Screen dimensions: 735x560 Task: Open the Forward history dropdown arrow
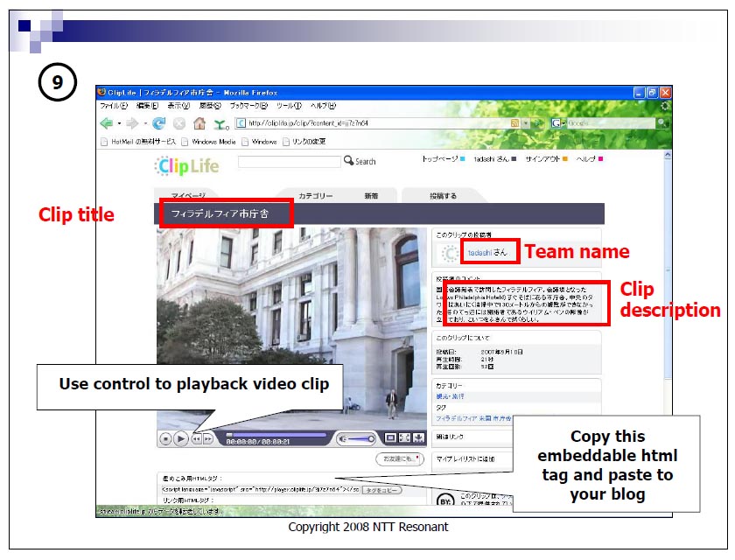145,123
